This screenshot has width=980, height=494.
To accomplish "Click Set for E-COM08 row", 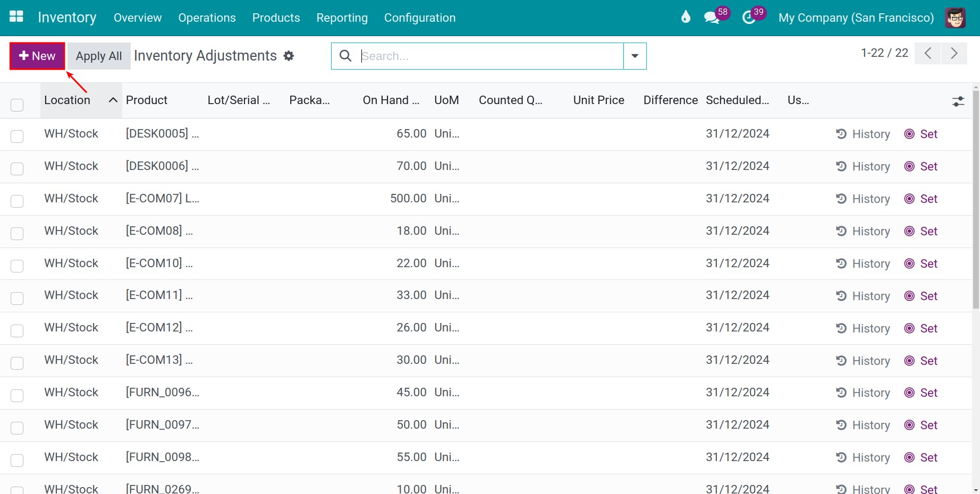I will coord(921,231).
